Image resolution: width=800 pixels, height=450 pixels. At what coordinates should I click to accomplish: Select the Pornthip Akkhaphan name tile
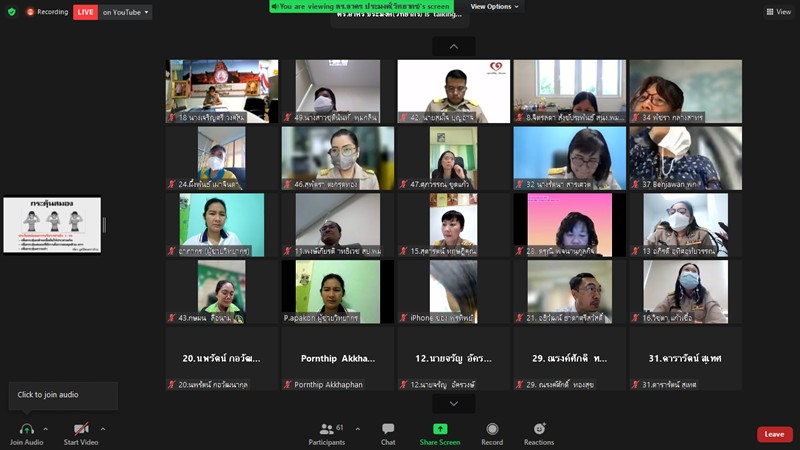(x=338, y=359)
